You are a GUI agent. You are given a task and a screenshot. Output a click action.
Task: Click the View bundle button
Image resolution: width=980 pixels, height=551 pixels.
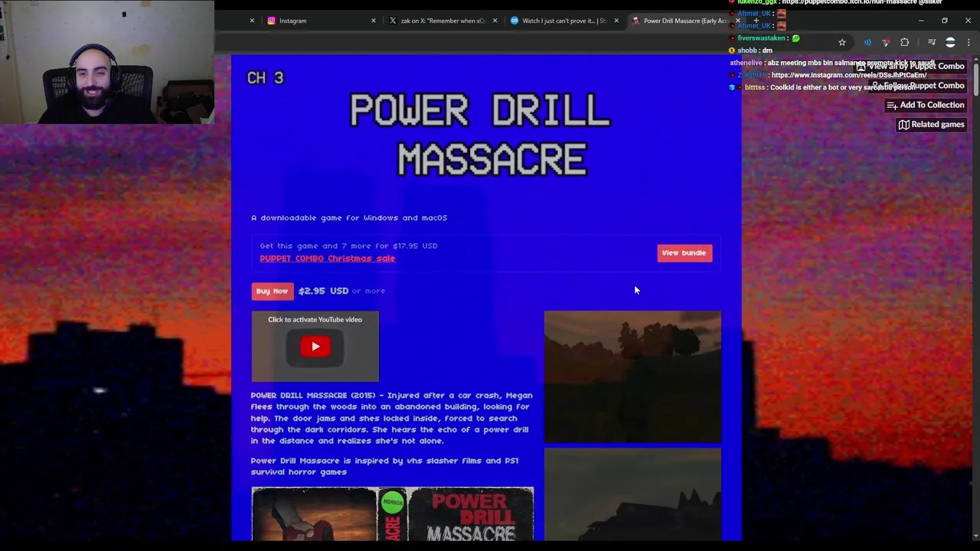tap(684, 253)
